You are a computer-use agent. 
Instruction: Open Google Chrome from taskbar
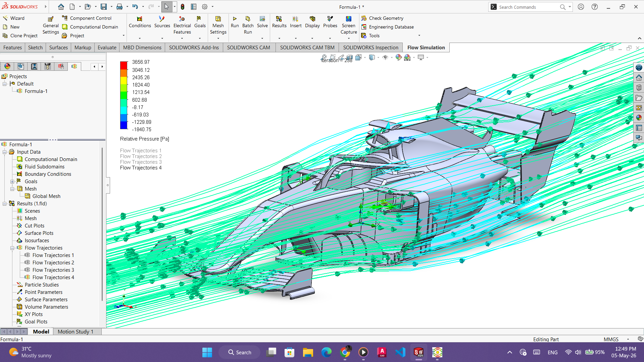pos(345,352)
